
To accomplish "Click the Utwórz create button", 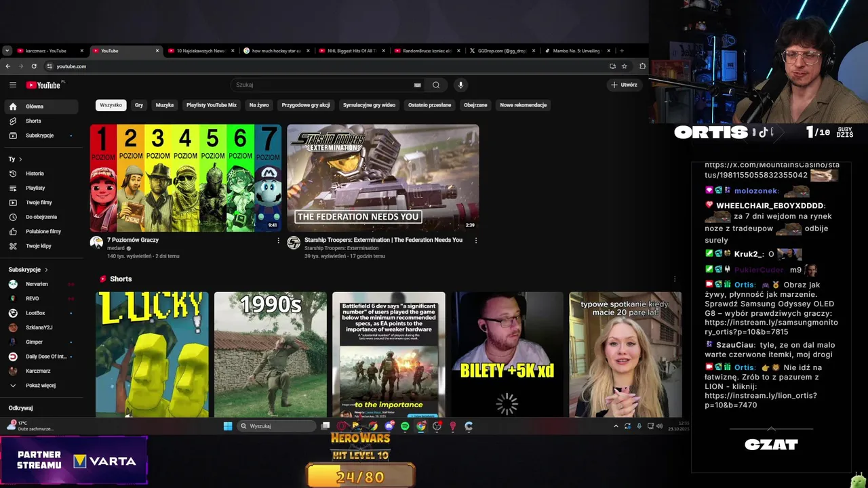I will [624, 85].
